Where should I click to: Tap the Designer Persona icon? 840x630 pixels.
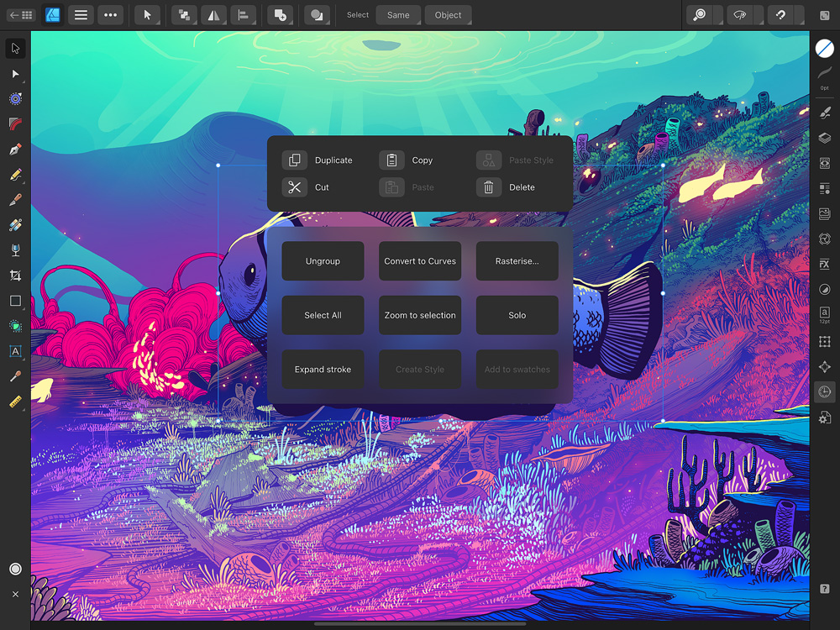[x=52, y=15]
